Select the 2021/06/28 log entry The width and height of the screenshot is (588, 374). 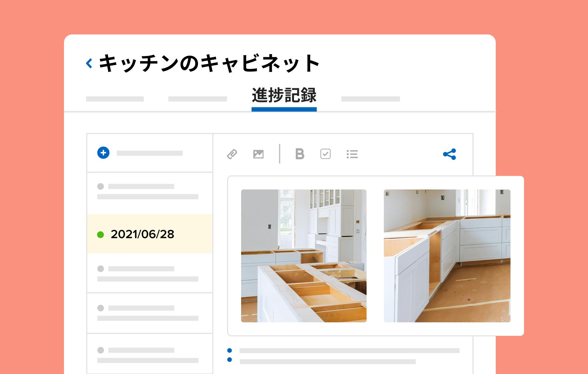pyautogui.click(x=150, y=234)
